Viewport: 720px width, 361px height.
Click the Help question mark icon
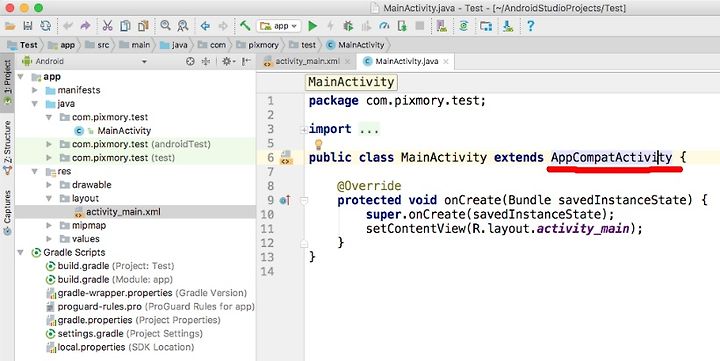(530, 26)
